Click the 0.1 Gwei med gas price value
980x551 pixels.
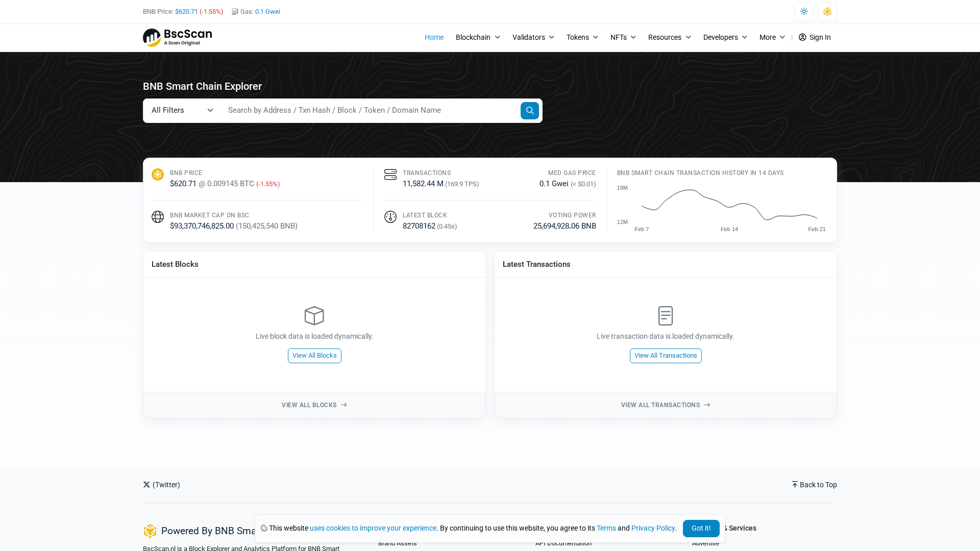pyautogui.click(x=554, y=184)
